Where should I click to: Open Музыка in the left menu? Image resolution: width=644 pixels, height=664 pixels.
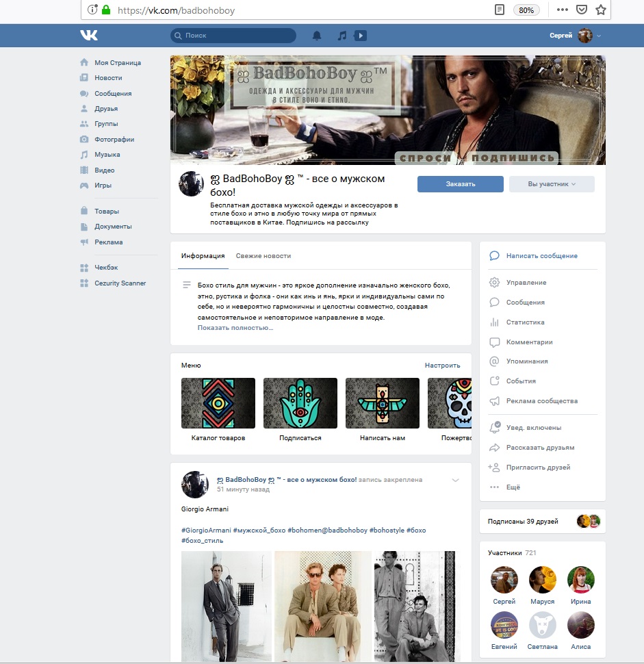[x=107, y=155]
